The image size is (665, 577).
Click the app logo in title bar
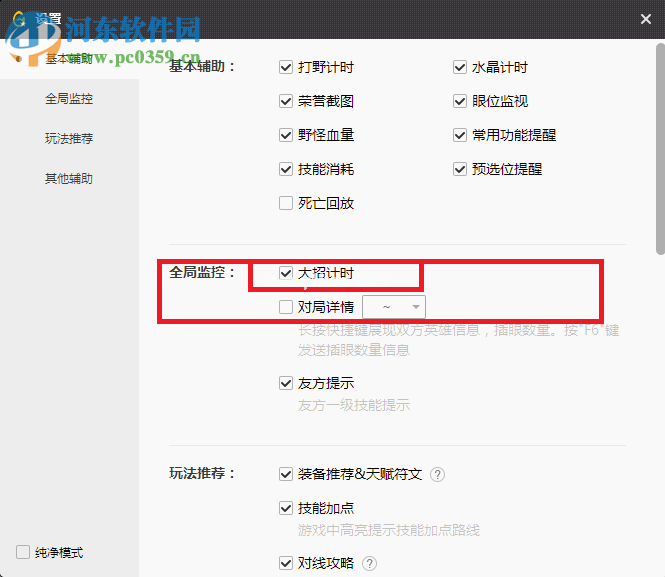point(17,19)
